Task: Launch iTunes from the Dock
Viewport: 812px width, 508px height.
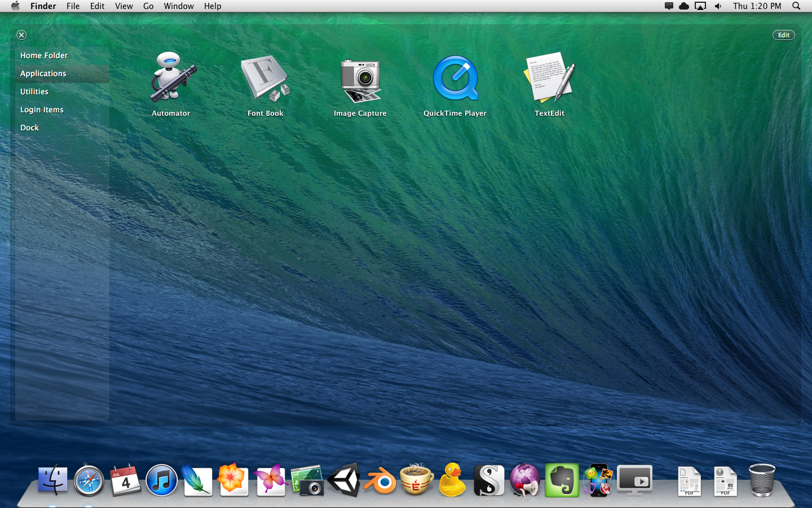Action: (x=161, y=480)
